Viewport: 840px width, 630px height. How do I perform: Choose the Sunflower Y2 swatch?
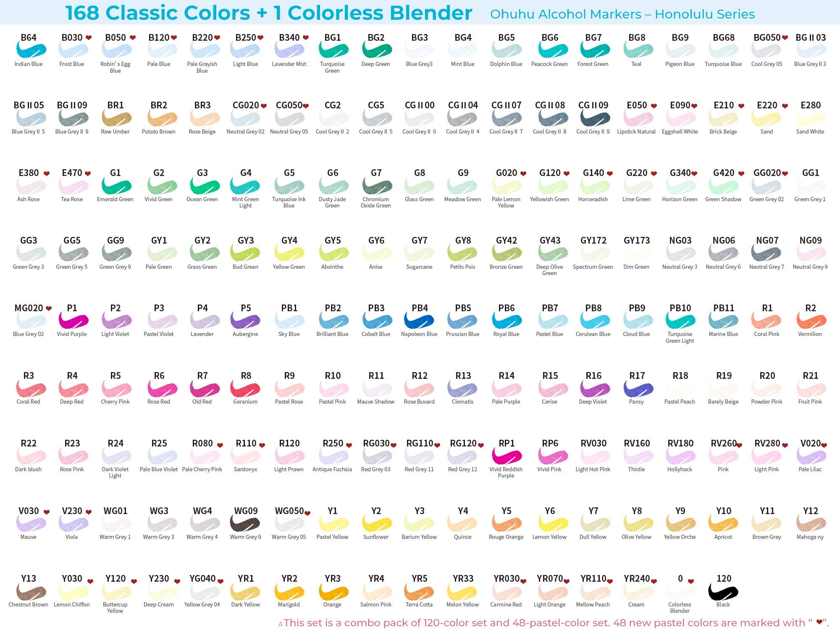(377, 524)
